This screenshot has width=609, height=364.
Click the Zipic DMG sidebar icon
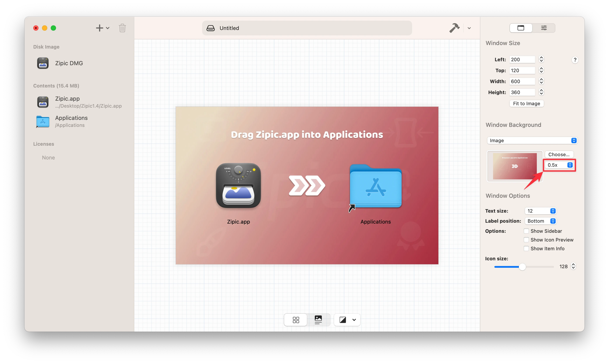(x=43, y=63)
